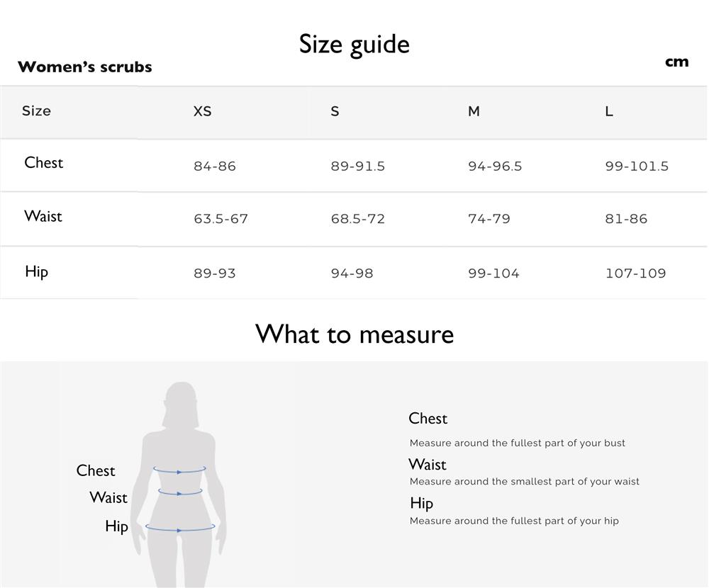709x588 pixels.
Task: Click the What to measure heading
Action: pyautogui.click(x=354, y=334)
